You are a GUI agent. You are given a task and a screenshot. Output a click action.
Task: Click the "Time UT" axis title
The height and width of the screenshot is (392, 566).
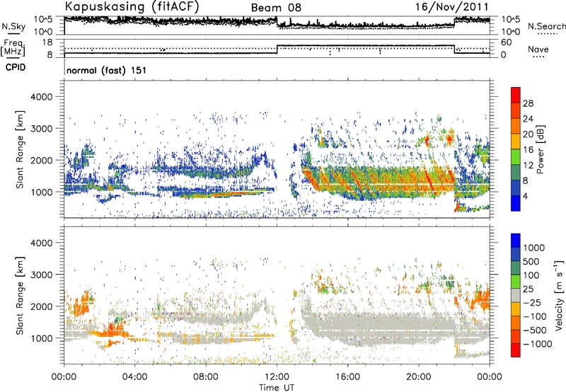point(277,388)
